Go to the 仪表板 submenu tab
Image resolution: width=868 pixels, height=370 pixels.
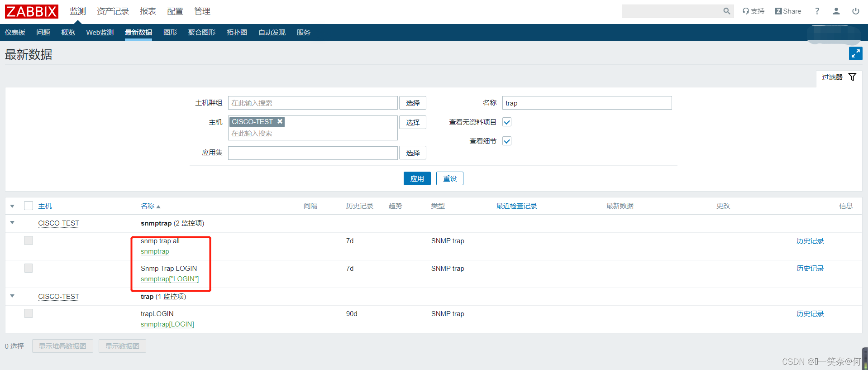[15, 33]
